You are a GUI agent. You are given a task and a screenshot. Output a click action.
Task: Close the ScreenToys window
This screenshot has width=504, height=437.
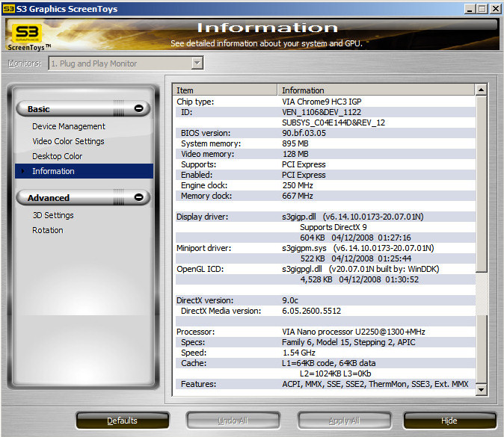pyautogui.click(x=496, y=9)
